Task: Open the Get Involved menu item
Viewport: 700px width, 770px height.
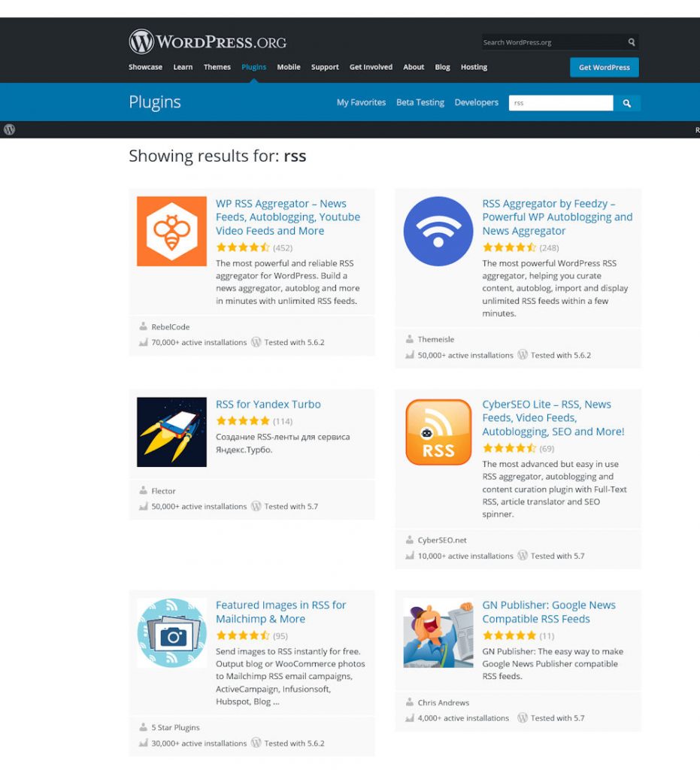Action: coord(371,67)
